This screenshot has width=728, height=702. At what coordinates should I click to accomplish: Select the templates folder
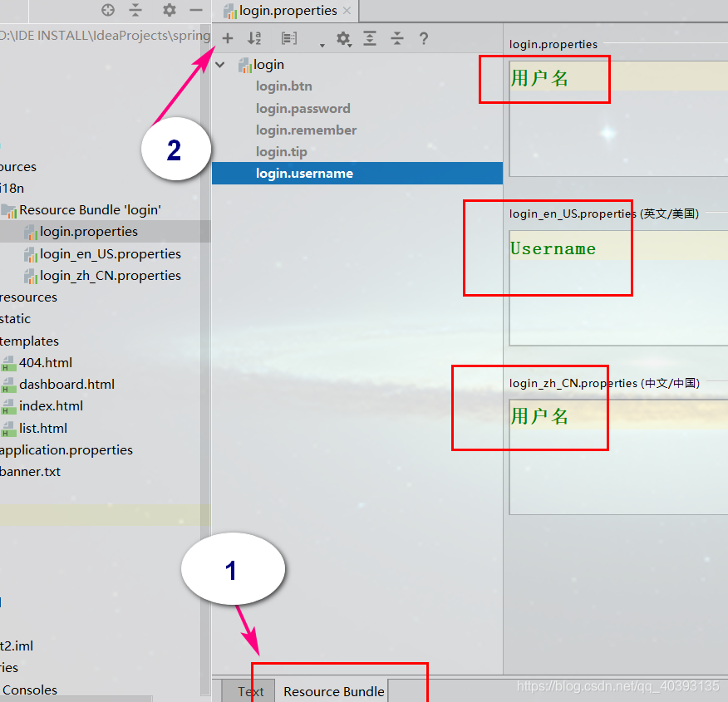click(29, 341)
